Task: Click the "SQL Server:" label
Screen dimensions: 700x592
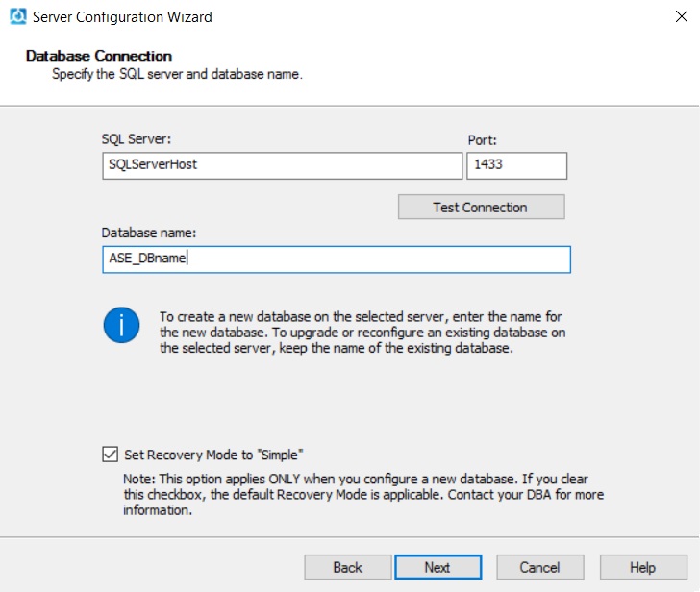Action: (x=136, y=139)
